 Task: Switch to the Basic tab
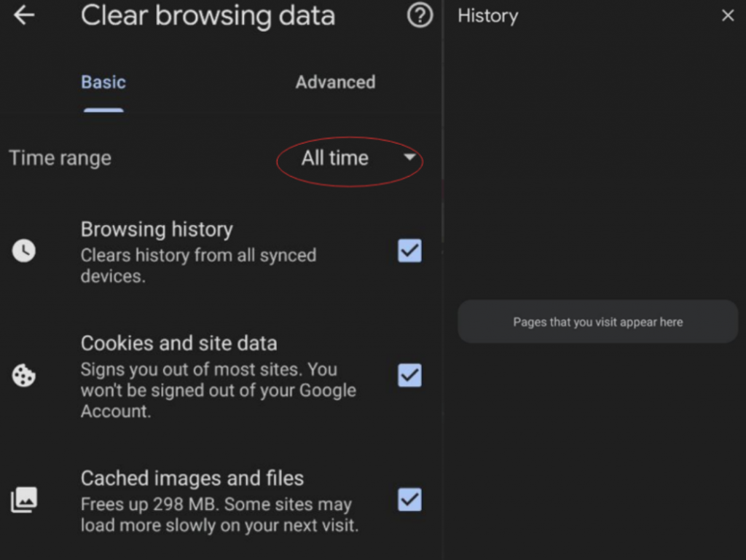(103, 82)
